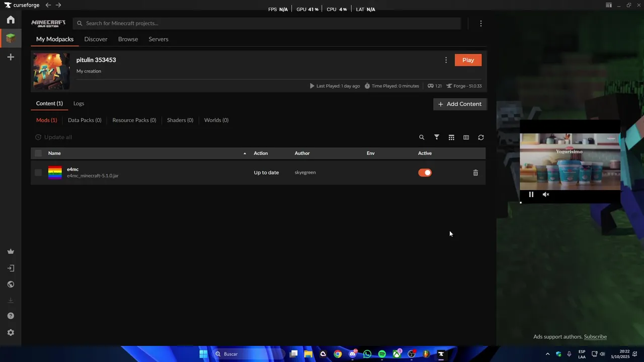Check the select-all checkbox in table header
The image size is (644, 362).
coord(38,153)
